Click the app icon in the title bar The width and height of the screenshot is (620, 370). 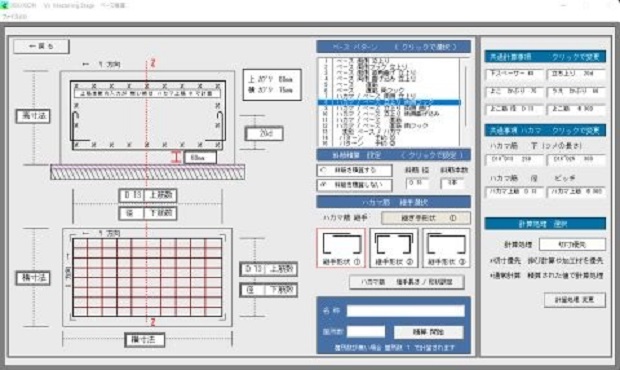(x=5, y=5)
